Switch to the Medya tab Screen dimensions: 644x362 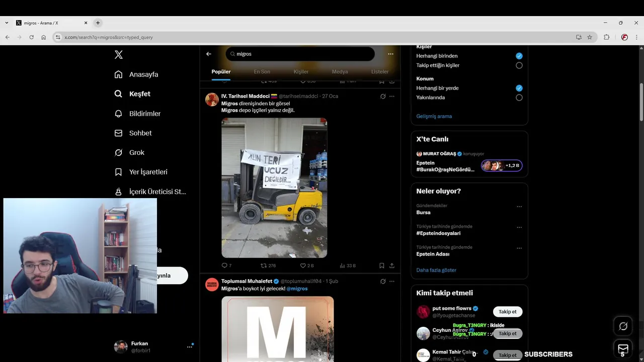coord(340,72)
